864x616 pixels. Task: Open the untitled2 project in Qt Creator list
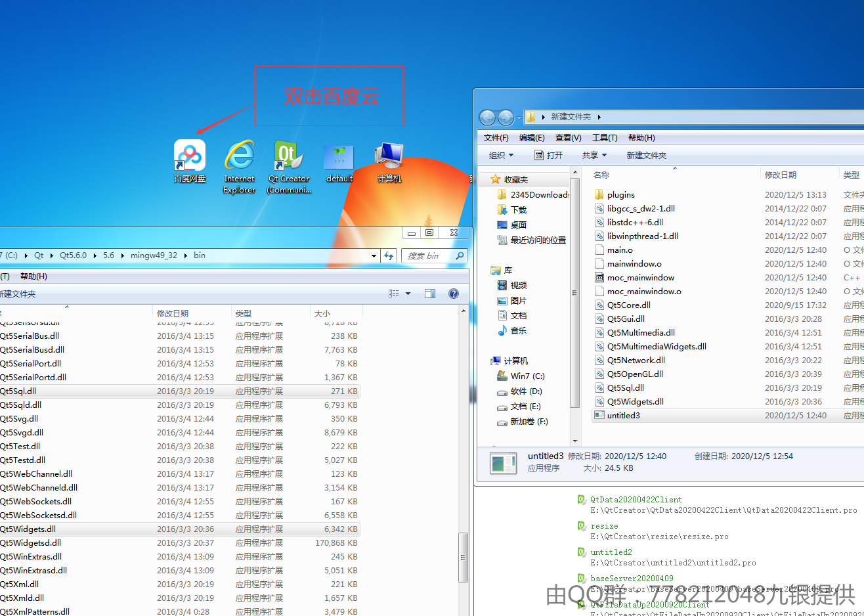pyautogui.click(x=611, y=552)
